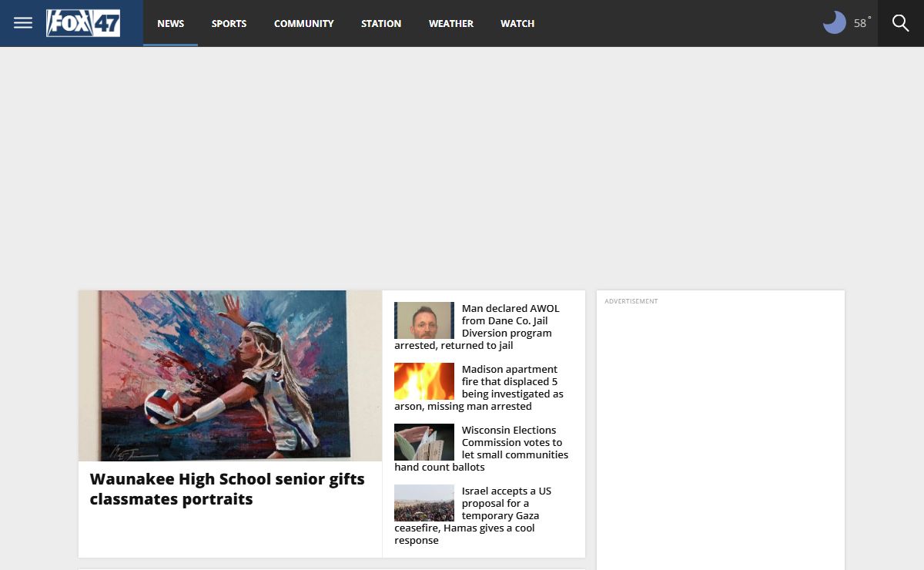
Task: Read Wisconsin Elections Commission hand count story
Action: pyautogui.click(x=481, y=448)
